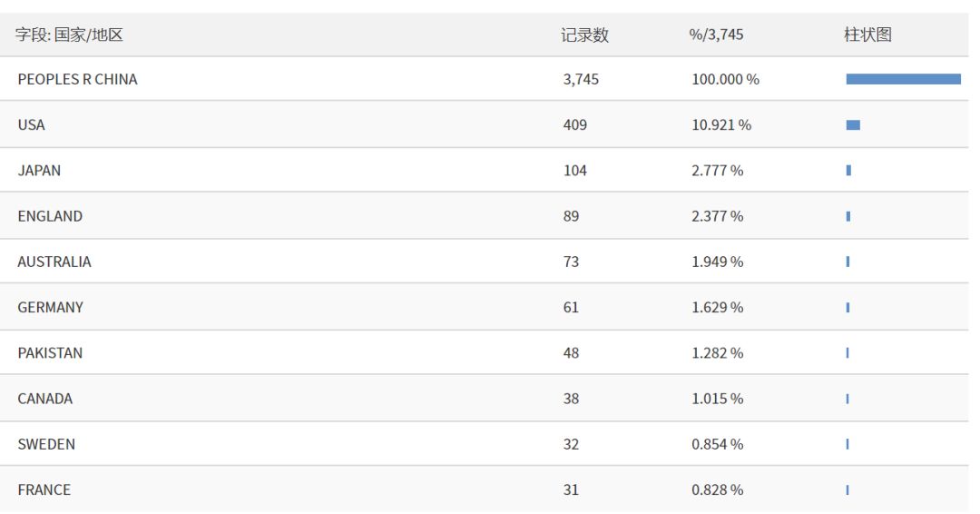Open the SWEDEN entry
The width and height of the screenshot is (980, 514).
[46, 444]
